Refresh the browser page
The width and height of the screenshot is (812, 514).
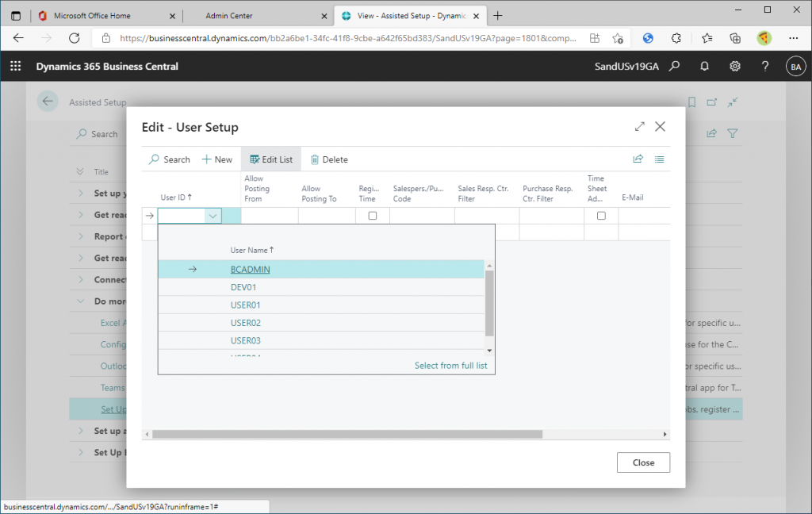coord(74,38)
